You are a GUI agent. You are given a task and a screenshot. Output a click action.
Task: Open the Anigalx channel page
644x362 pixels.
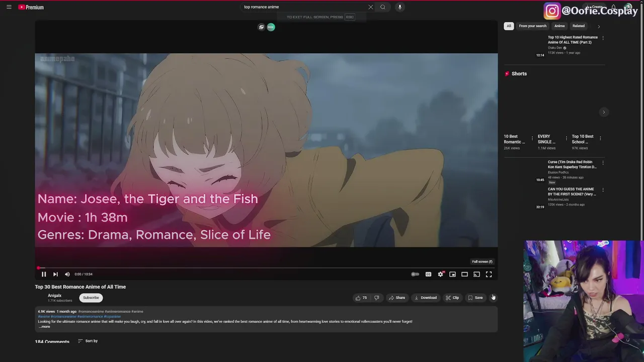tap(54, 296)
